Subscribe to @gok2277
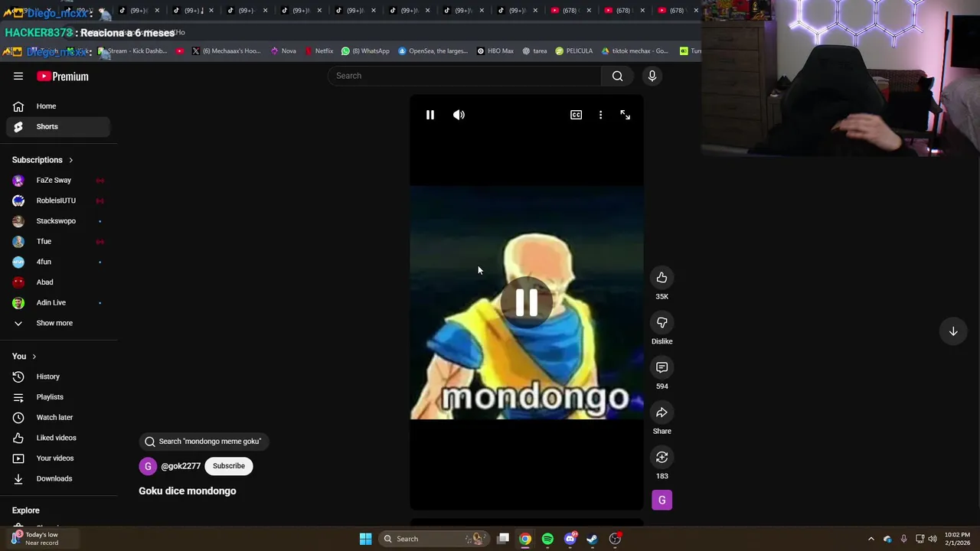The height and width of the screenshot is (551, 980). tap(229, 466)
